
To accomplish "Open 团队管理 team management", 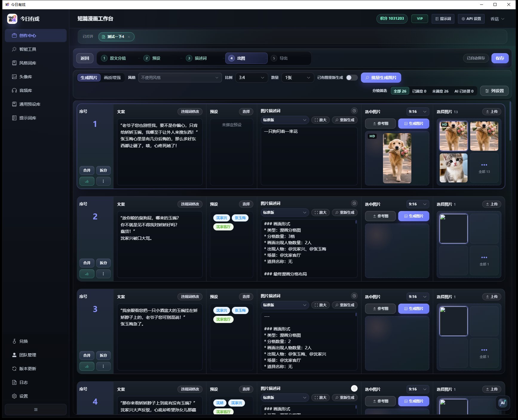I will point(36,355).
